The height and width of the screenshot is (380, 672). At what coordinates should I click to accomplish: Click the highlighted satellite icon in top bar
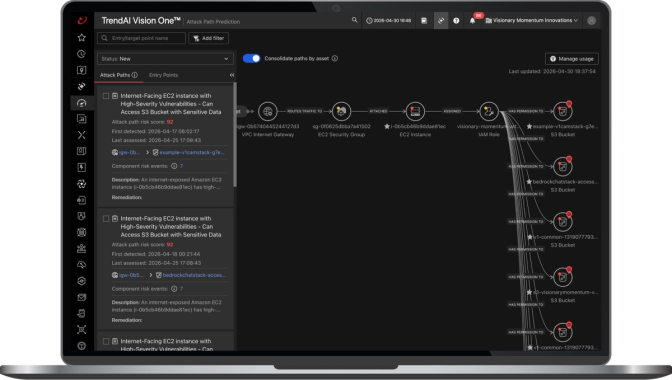[441, 21]
